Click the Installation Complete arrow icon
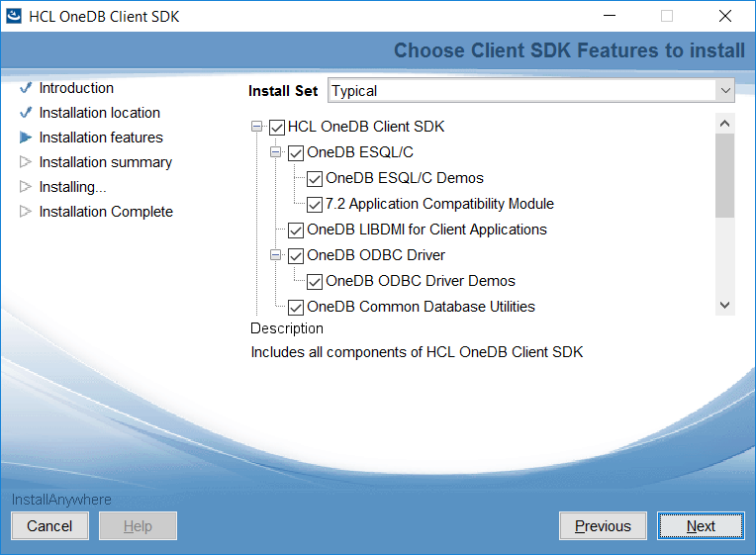Image resolution: width=756 pixels, height=555 pixels. click(x=26, y=211)
